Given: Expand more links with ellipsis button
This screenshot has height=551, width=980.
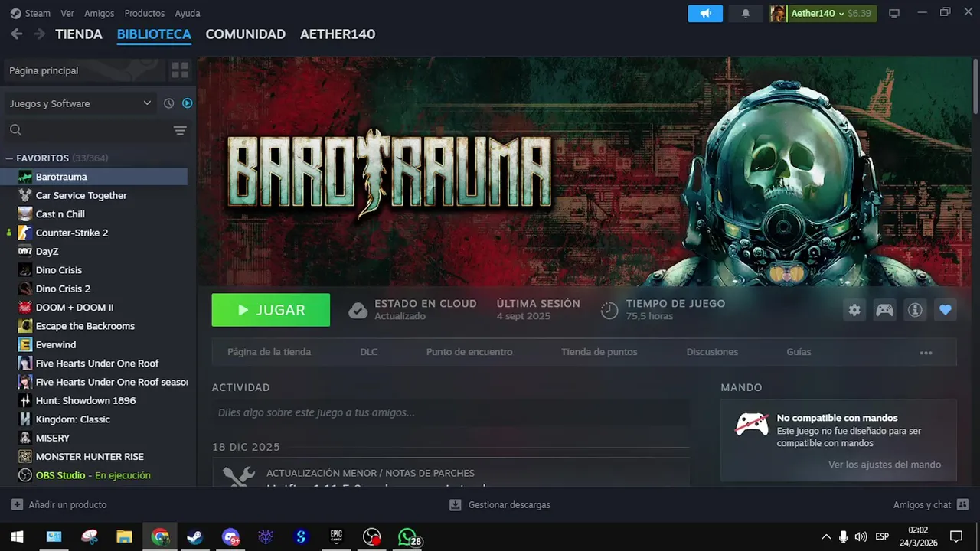Looking at the screenshot, I should (x=926, y=353).
